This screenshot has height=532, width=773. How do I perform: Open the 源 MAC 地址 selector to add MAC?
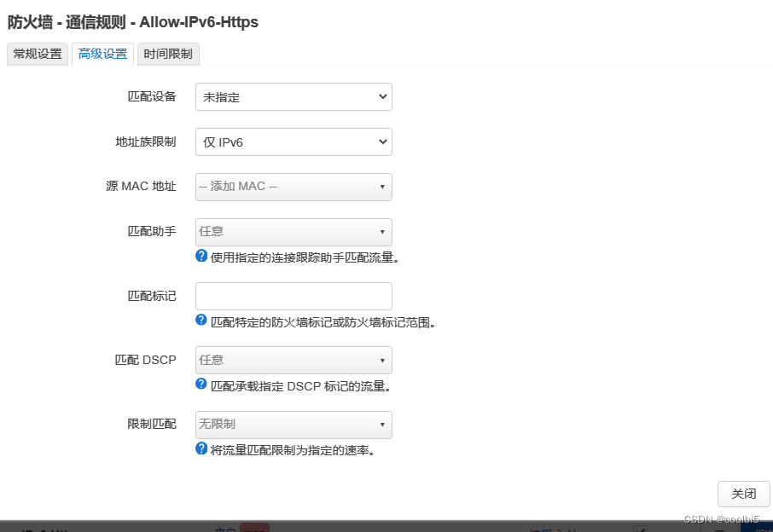[294, 187]
